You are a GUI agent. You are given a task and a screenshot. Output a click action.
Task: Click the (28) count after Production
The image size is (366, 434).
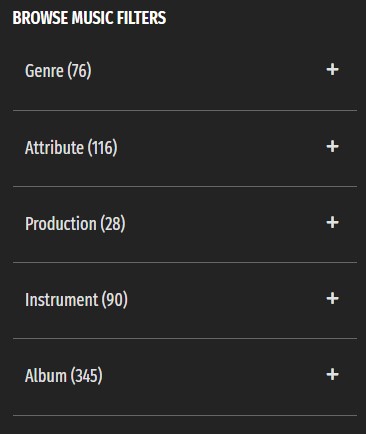tap(113, 223)
